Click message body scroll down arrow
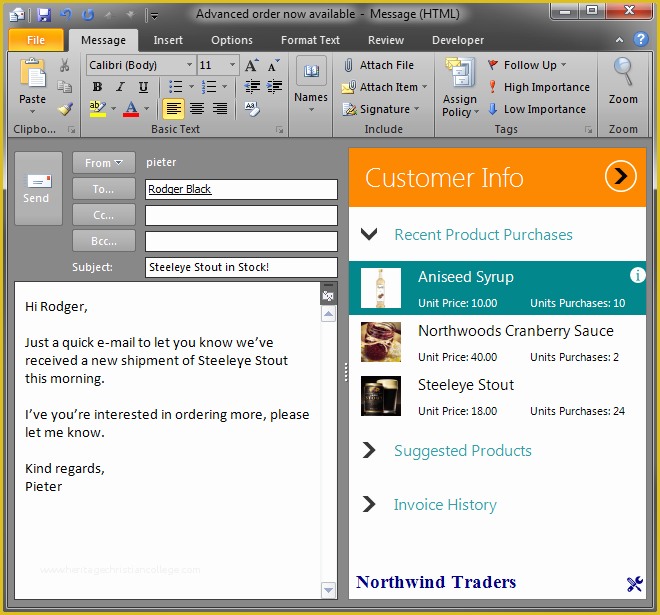660x615 pixels. (328, 590)
